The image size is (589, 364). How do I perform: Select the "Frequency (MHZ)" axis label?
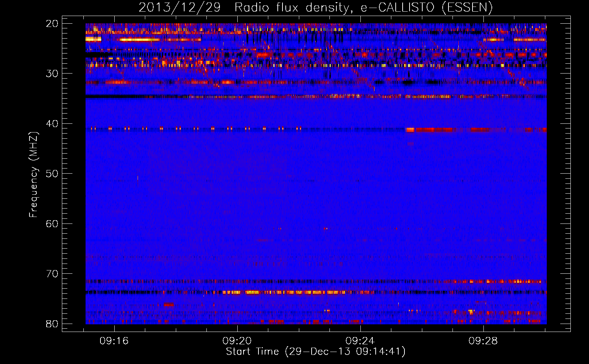coord(33,175)
